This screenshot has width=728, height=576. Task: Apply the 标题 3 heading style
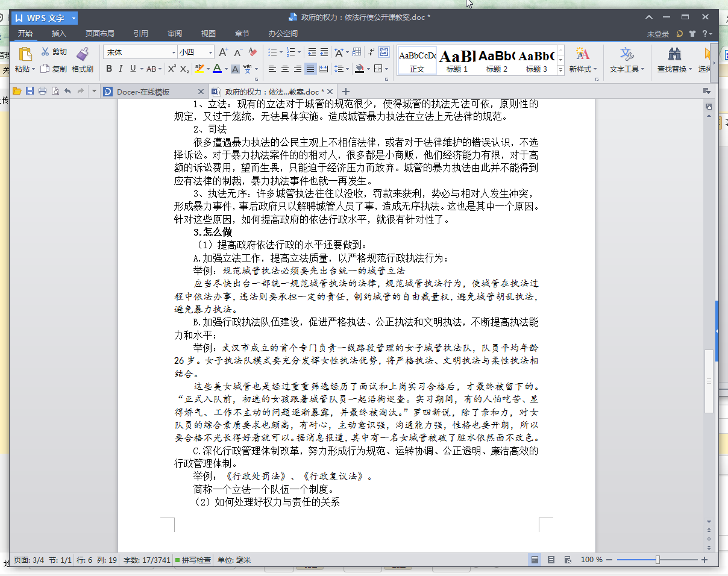coord(536,60)
